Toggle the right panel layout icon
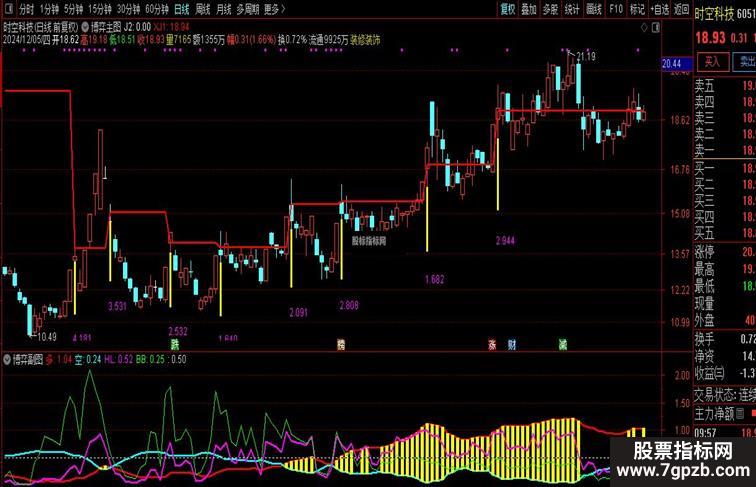 [x=656, y=27]
